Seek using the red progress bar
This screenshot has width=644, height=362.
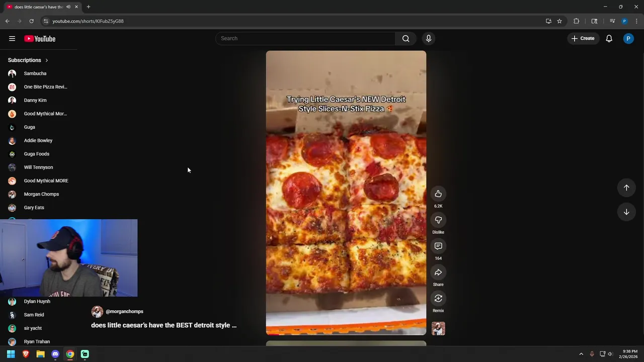pyautogui.click(x=346, y=334)
